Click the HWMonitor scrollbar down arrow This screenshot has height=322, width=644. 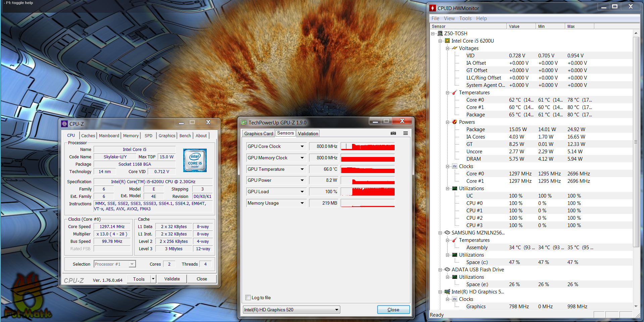636,306
